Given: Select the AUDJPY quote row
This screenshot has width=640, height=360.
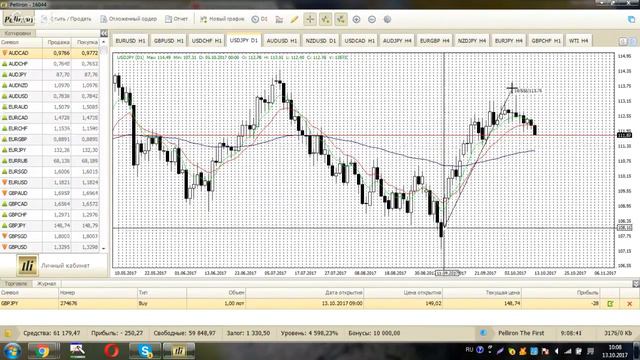Looking at the screenshot, I should pos(50,75).
